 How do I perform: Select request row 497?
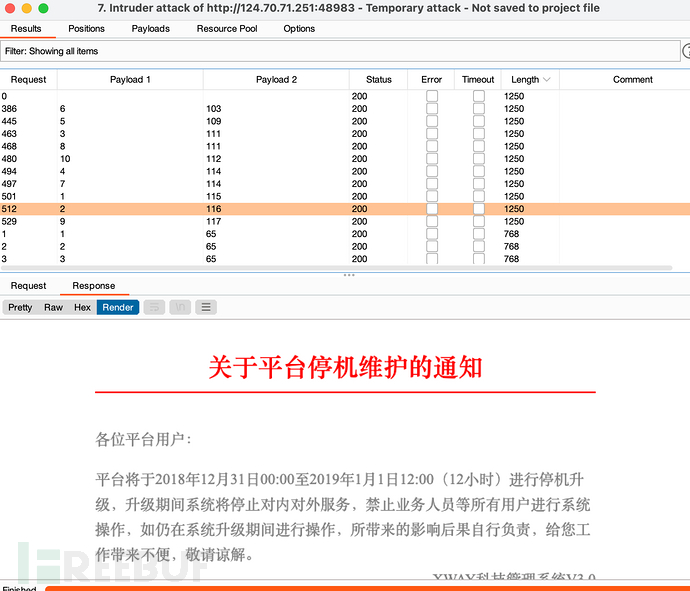[345, 184]
